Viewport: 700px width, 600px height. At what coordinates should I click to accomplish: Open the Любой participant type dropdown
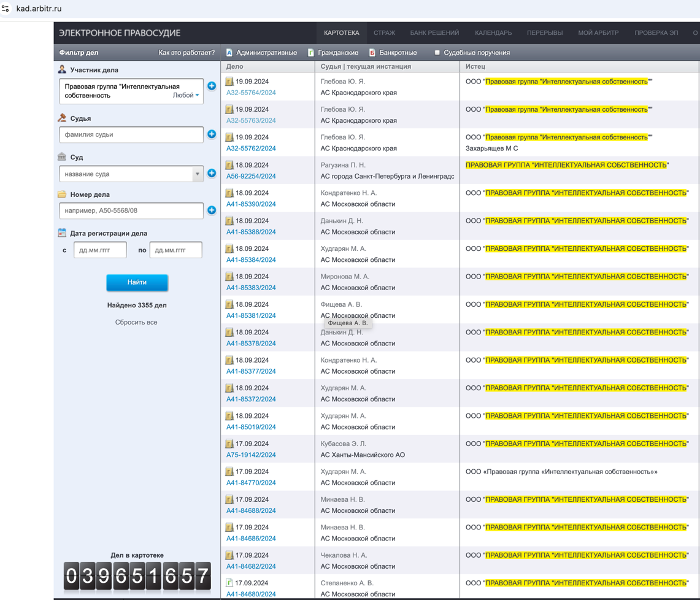click(x=186, y=95)
